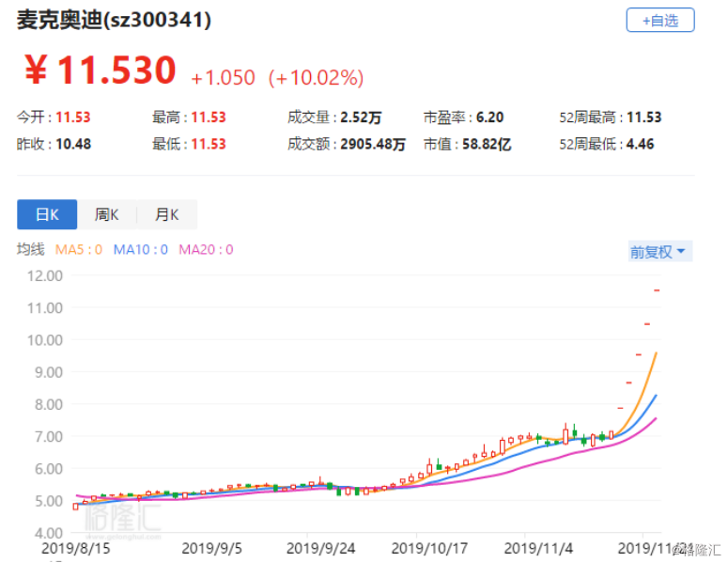Click the 昨收 value 10.48
728x563 pixels.
coord(73,144)
